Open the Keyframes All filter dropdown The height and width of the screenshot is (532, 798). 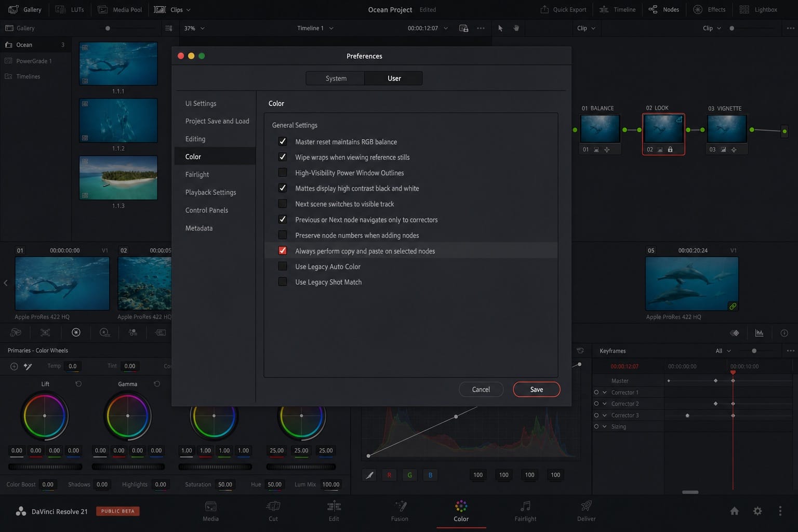click(x=723, y=351)
